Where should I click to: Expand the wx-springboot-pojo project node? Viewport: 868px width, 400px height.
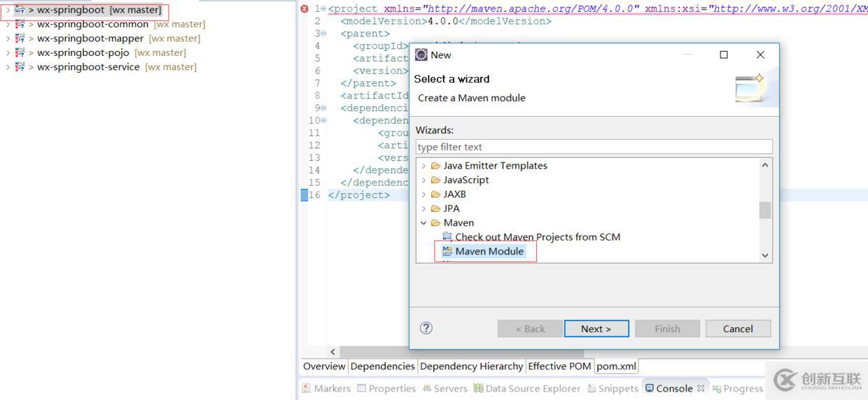[x=8, y=52]
